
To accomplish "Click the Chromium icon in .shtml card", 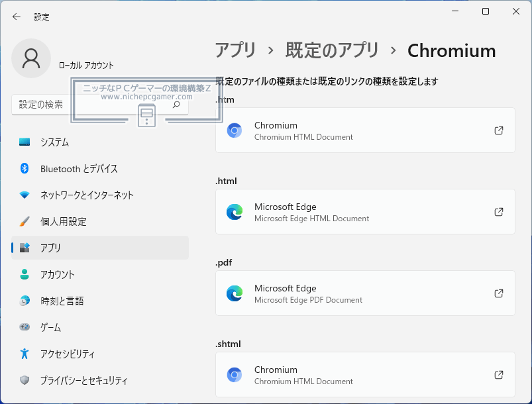I will click(235, 374).
